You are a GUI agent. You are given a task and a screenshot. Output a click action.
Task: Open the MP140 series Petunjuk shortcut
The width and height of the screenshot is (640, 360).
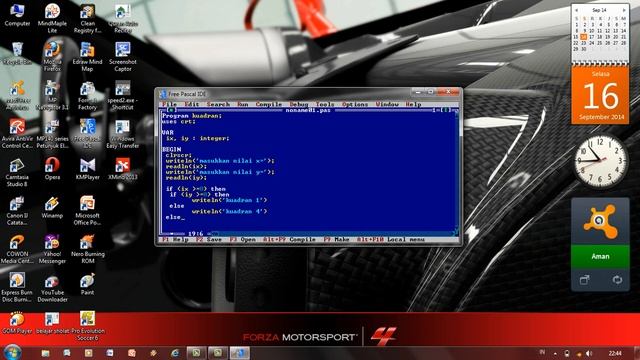click(x=52, y=133)
